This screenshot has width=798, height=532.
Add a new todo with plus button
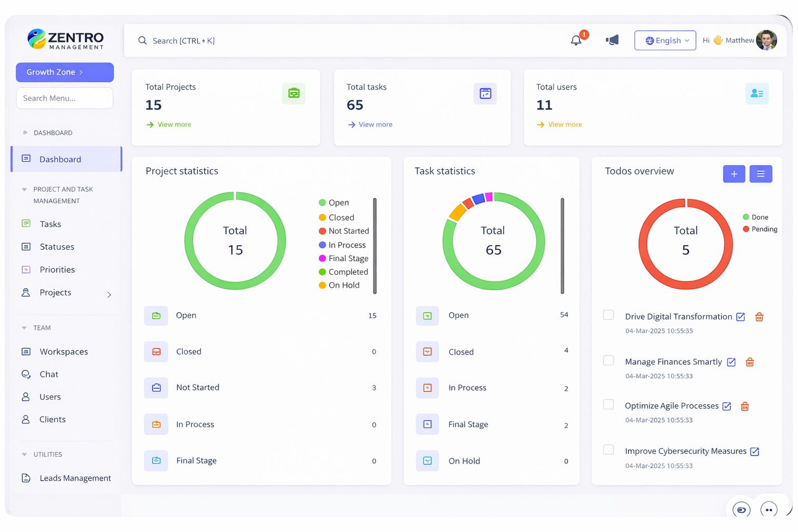click(x=734, y=174)
